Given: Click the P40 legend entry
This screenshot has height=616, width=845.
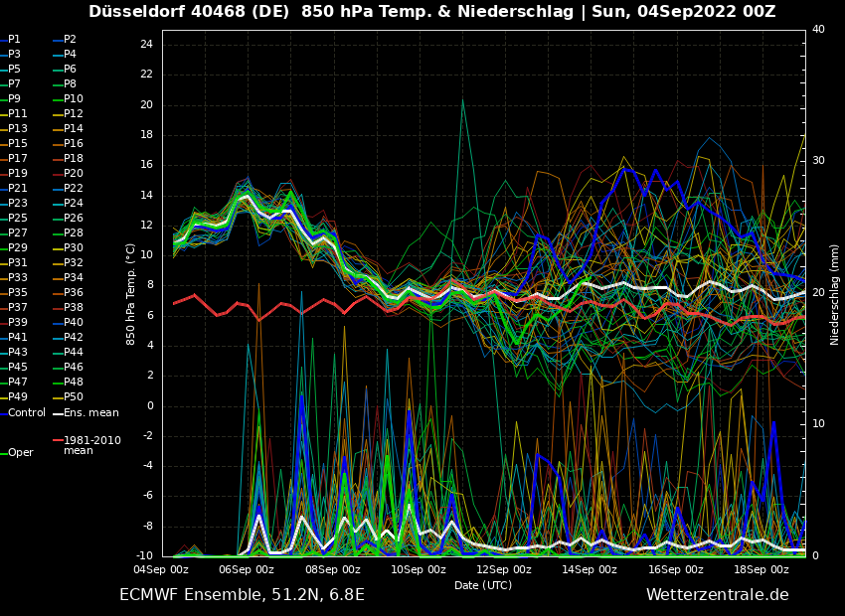Looking at the screenshot, I should [73, 323].
